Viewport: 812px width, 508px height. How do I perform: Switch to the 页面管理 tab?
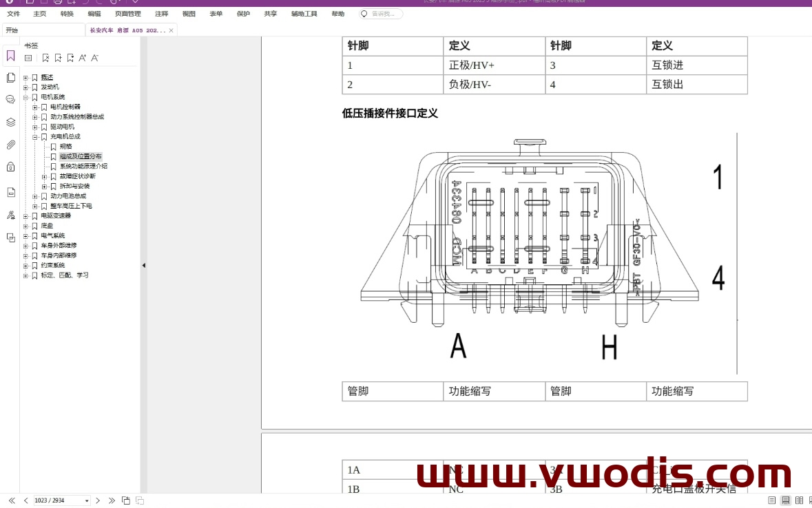click(127, 14)
